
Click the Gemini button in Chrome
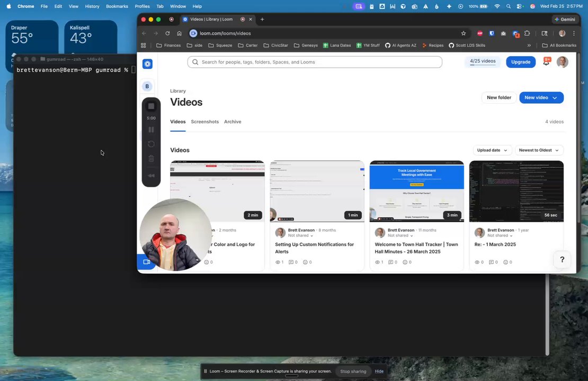click(565, 19)
